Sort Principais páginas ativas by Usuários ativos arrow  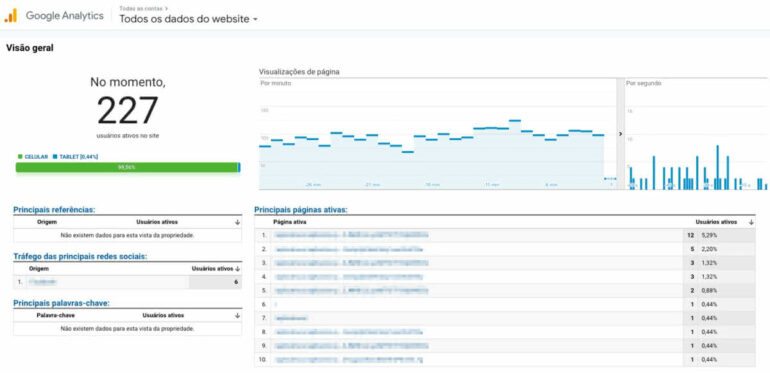751,222
